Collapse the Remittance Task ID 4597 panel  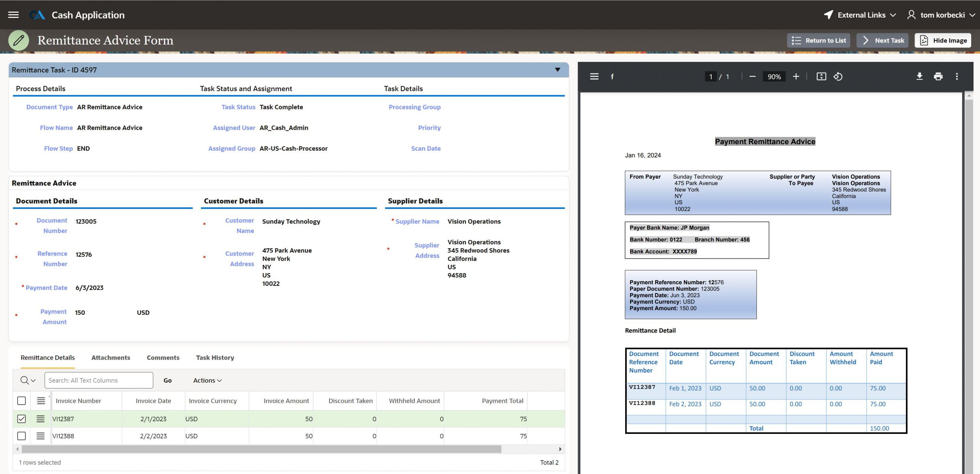pos(557,70)
